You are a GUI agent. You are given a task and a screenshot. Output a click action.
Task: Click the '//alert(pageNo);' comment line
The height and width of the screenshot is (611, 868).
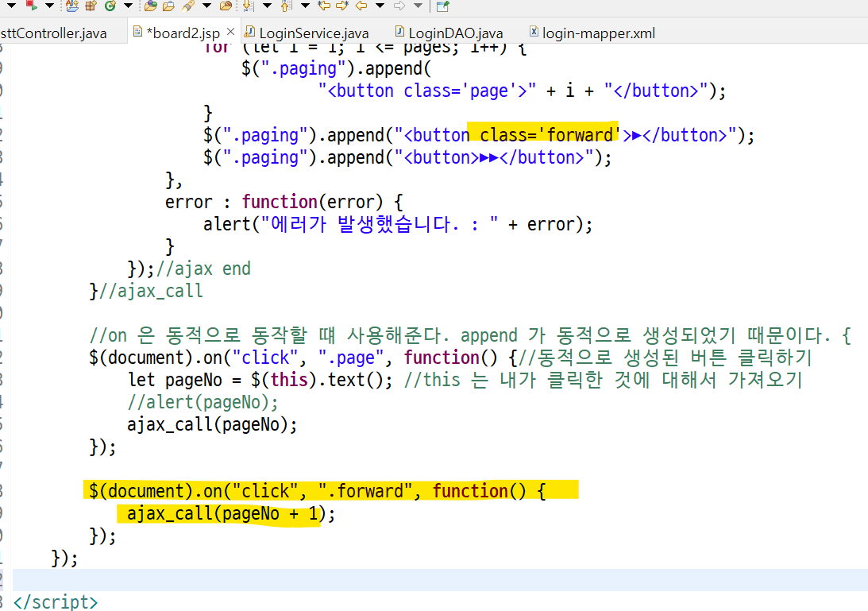click(x=203, y=402)
